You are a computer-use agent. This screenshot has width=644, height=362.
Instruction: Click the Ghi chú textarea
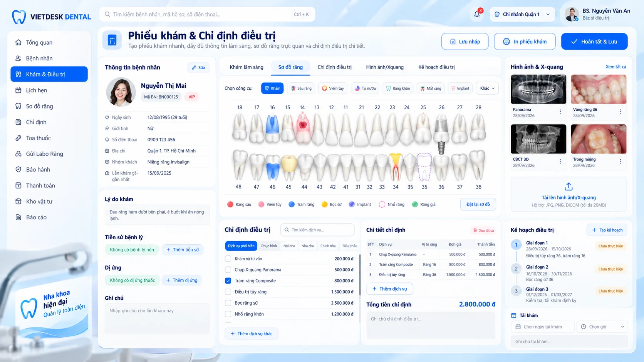[x=157, y=319]
